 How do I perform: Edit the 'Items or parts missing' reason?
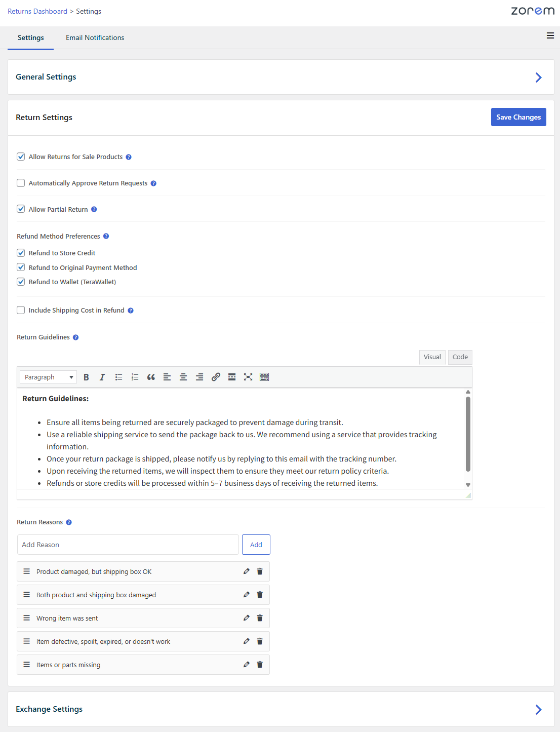tap(247, 665)
